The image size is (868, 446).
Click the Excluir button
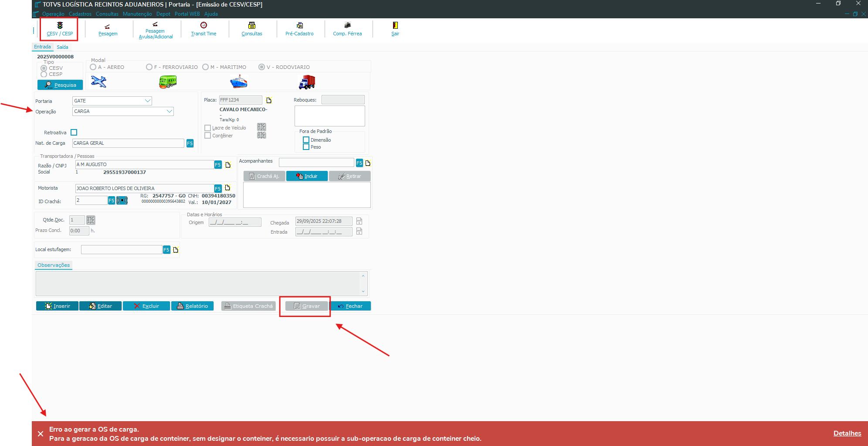click(x=146, y=306)
